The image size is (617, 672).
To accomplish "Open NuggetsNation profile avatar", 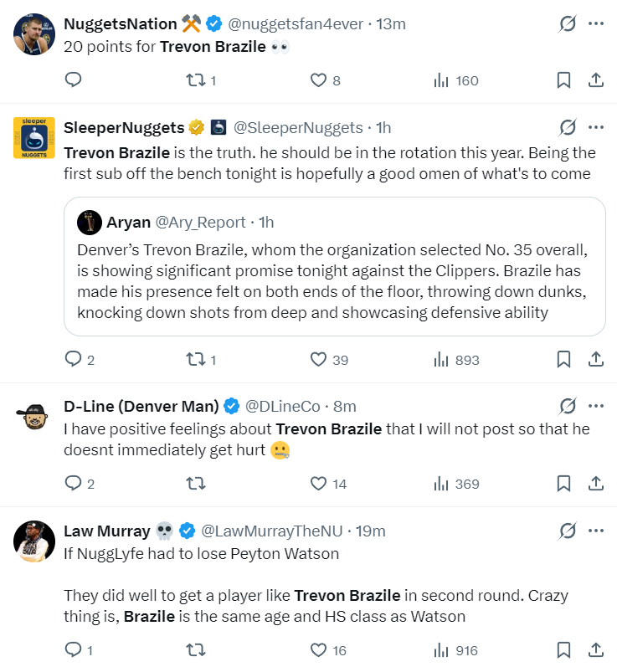I will click(34, 34).
